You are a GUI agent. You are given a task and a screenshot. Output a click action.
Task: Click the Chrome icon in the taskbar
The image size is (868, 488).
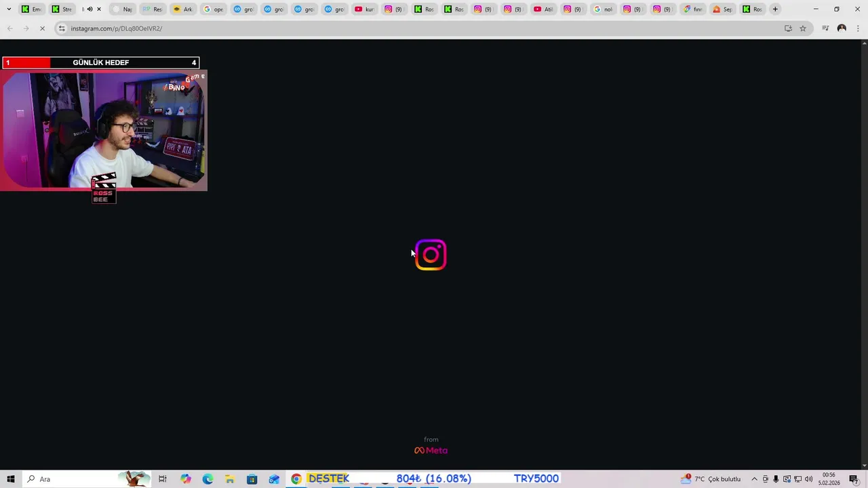coord(296,479)
